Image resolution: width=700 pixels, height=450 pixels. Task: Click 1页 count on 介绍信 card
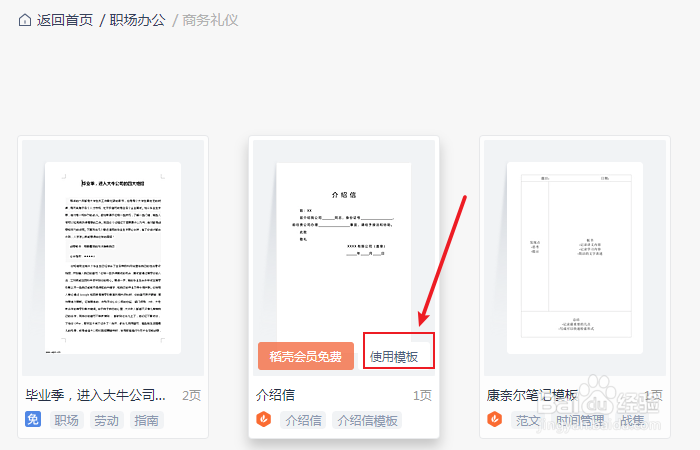tap(422, 396)
